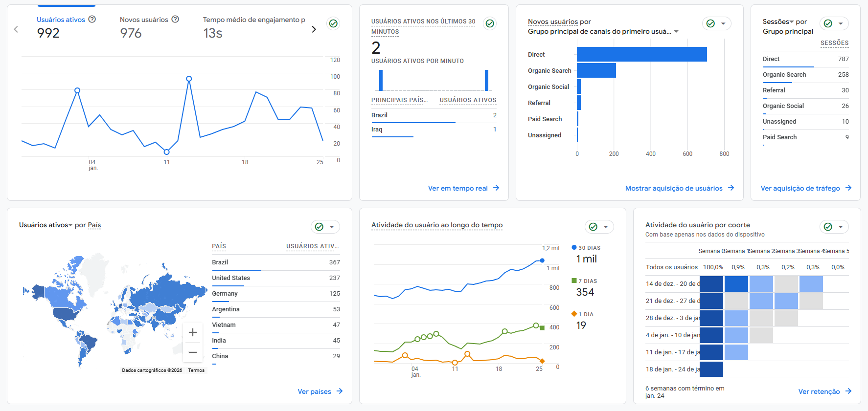Show next metric with right chevron
This screenshot has width=868, height=411.
pyautogui.click(x=314, y=29)
